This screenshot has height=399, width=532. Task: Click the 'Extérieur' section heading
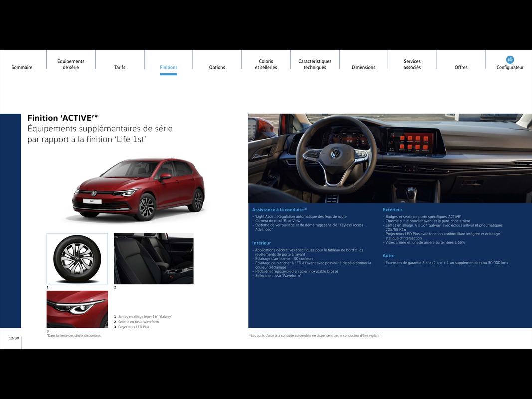tap(392, 210)
